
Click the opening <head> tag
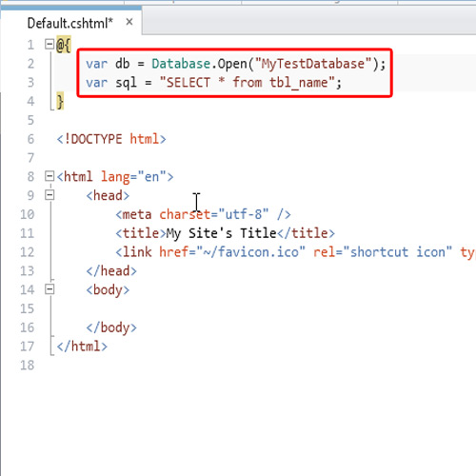108,195
